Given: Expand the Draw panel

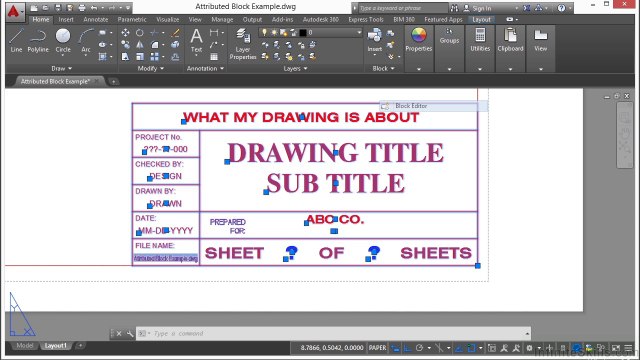Looking at the screenshot, I should click(x=62, y=68).
